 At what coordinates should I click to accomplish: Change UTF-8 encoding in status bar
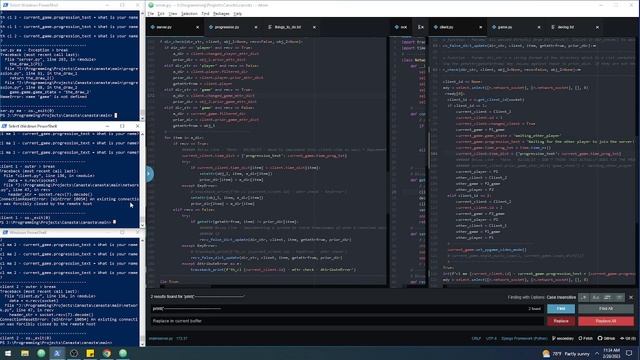pos(491,338)
